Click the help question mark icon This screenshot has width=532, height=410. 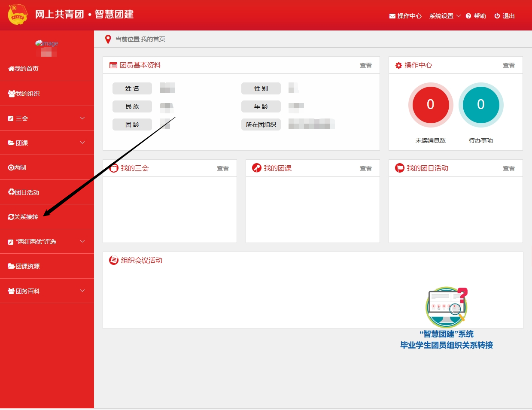coord(468,16)
